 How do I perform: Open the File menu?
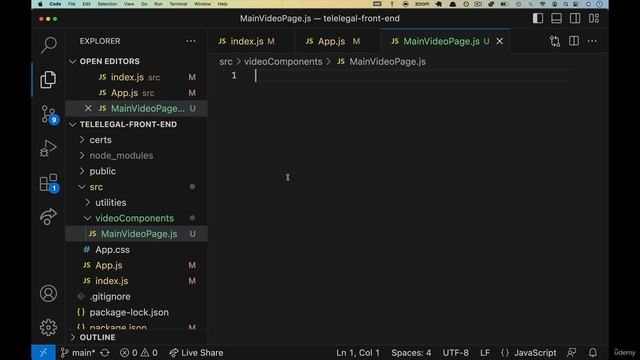pyautogui.click(x=72, y=4)
